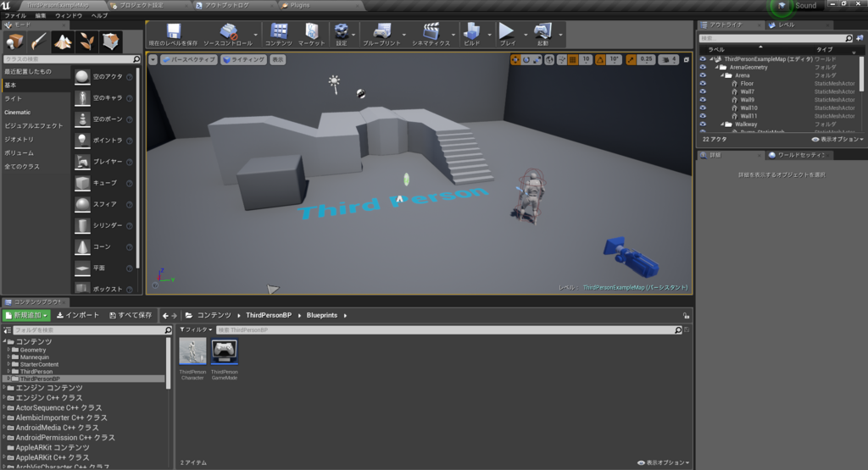868x470 pixels.
Task: Toggle scale snapping in viewport toolbar
Action: [631, 60]
